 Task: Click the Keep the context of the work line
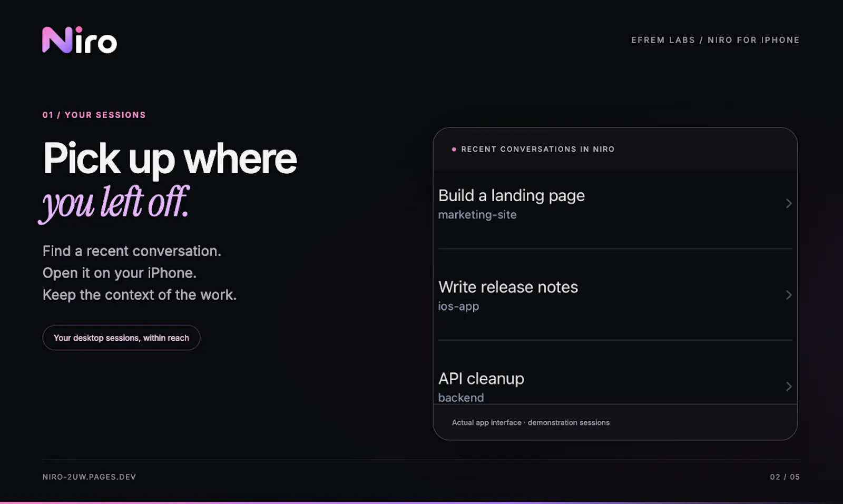click(x=140, y=295)
